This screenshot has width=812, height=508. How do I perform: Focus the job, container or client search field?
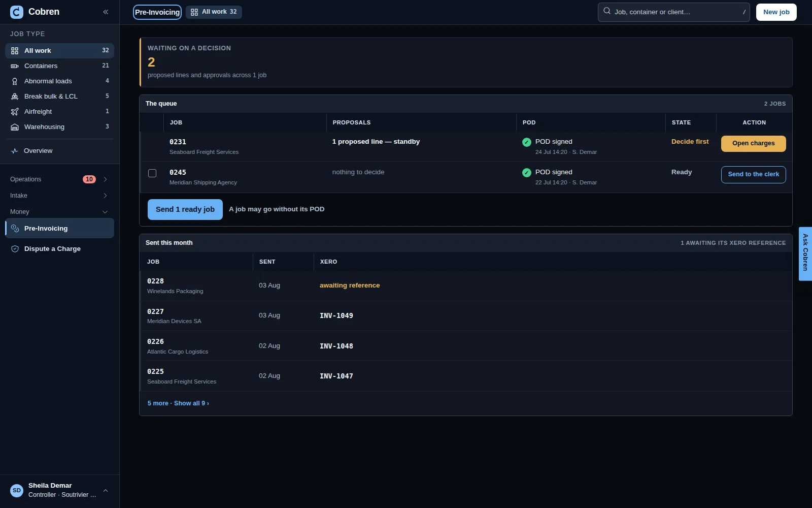coord(674,12)
